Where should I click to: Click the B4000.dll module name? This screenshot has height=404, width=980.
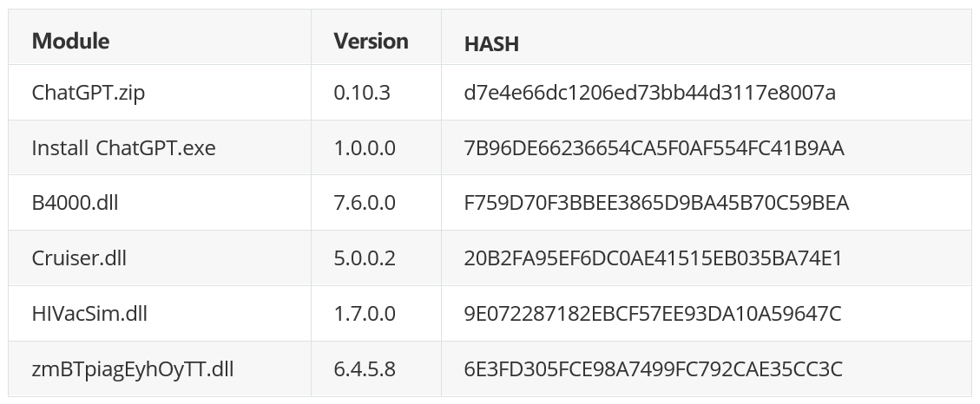(x=75, y=203)
